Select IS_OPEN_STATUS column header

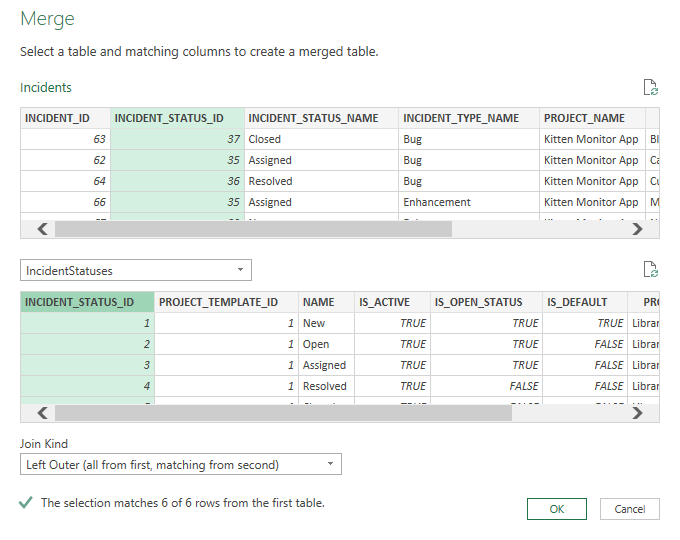(484, 302)
